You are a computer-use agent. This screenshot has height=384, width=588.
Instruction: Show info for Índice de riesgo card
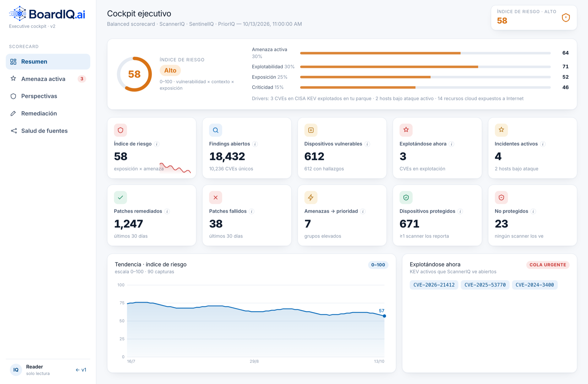[157, 144]
